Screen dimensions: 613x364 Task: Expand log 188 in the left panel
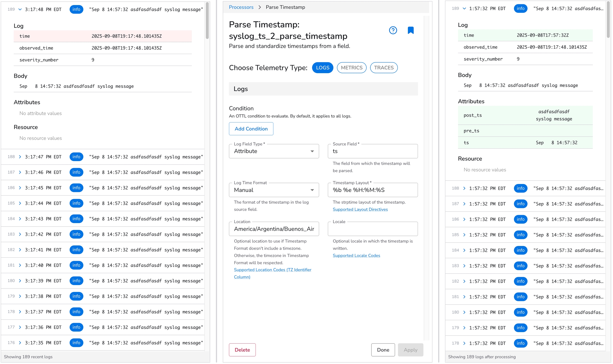(x=20, y=157)
